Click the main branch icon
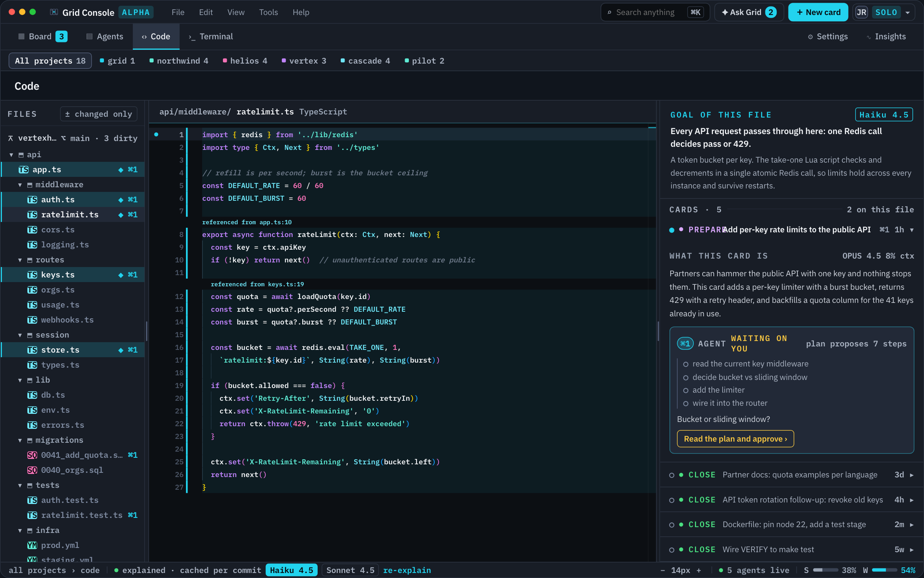The image size is (924, 578). click(x=64, y=138)
